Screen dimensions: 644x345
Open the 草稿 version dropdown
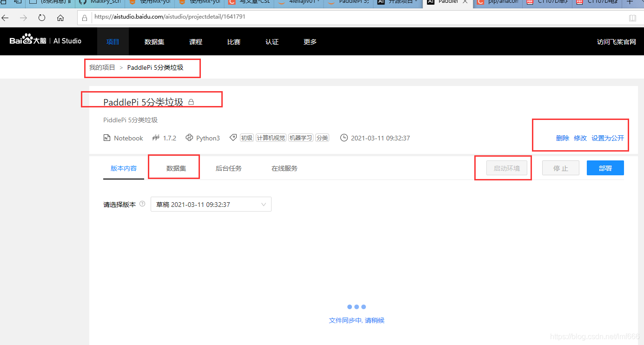coord(211,204)
